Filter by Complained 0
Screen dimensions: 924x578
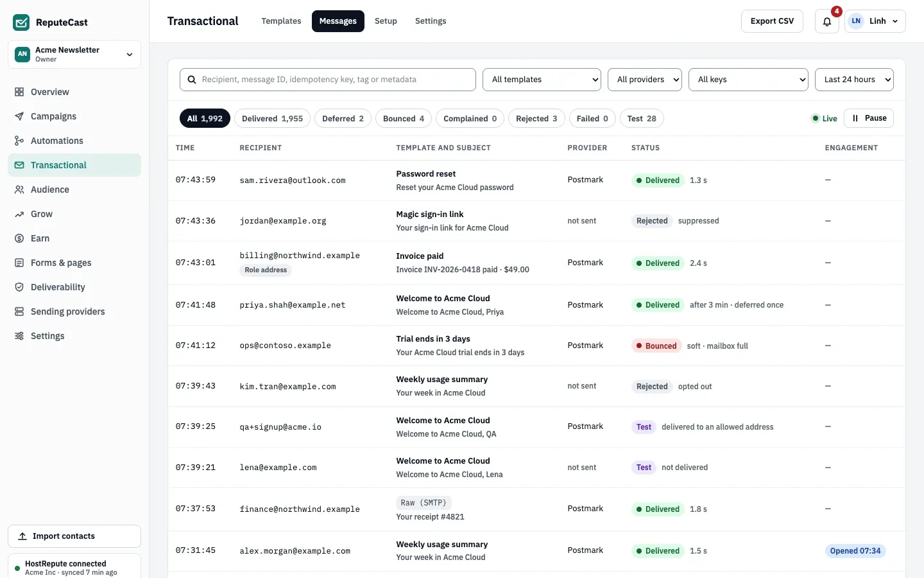470,119
